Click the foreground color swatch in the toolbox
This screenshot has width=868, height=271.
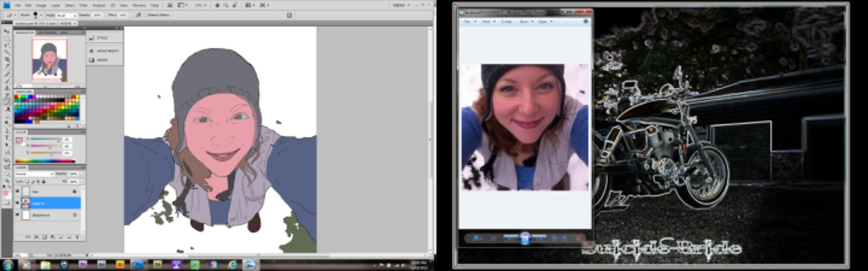coord(6,193)
